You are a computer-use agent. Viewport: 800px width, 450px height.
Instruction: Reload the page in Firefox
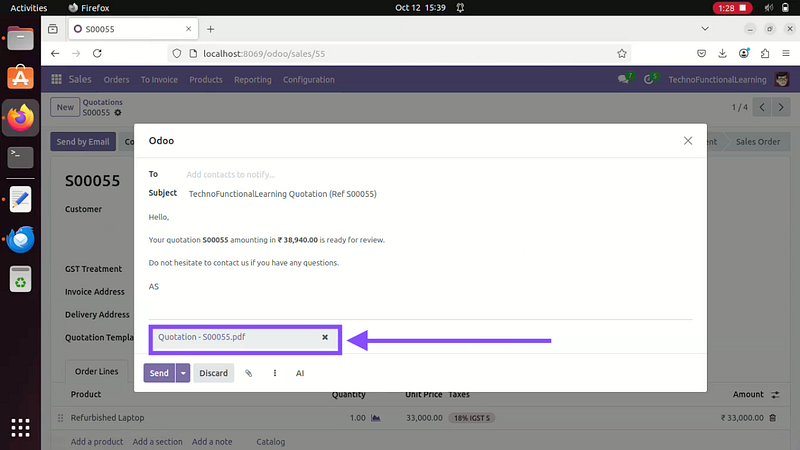100,53
